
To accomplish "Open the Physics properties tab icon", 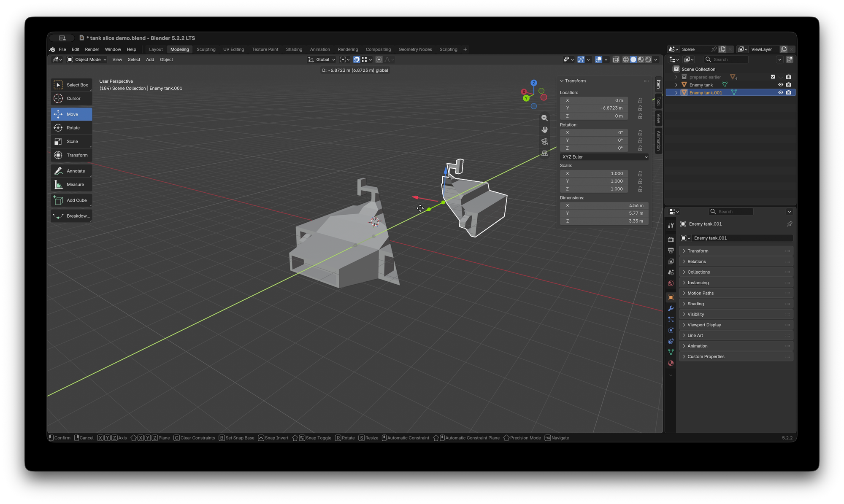I will pos(671,330).
